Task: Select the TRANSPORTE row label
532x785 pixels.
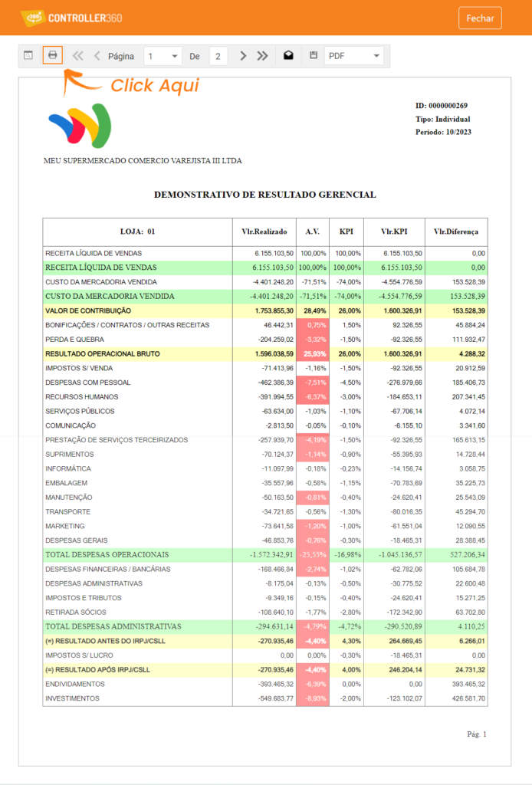Action: [67, 511]
